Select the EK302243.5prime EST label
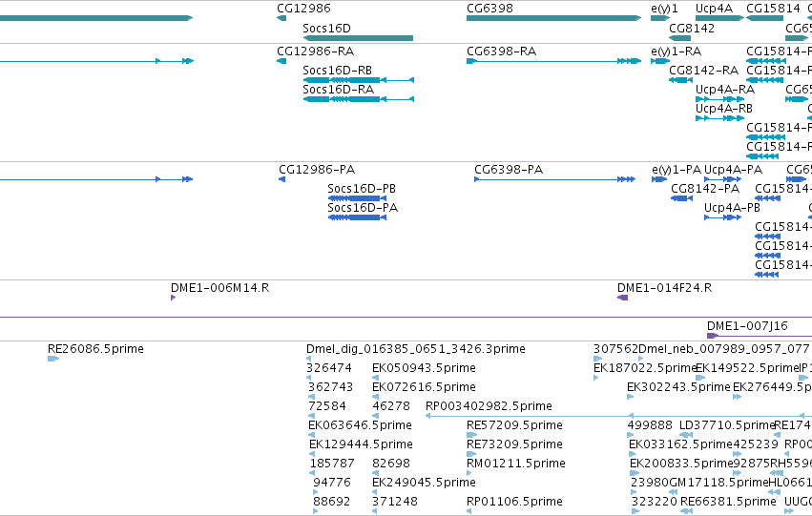The width and height of the screenshot is (812, 516). coord(679,387)
